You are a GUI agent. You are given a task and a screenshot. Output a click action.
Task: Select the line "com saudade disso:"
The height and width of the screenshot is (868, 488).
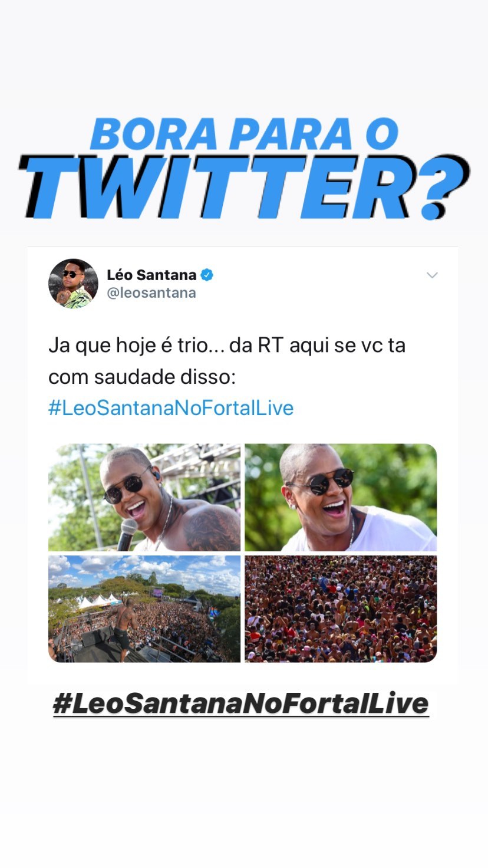[142, 377]
